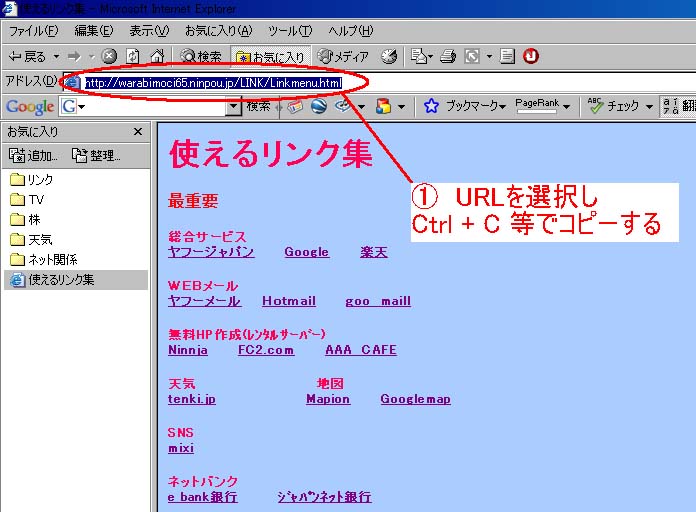This screenshot has height=512, width=696.
Task: Open the Media (メディア) toolbar button
Action: [343, 56]
